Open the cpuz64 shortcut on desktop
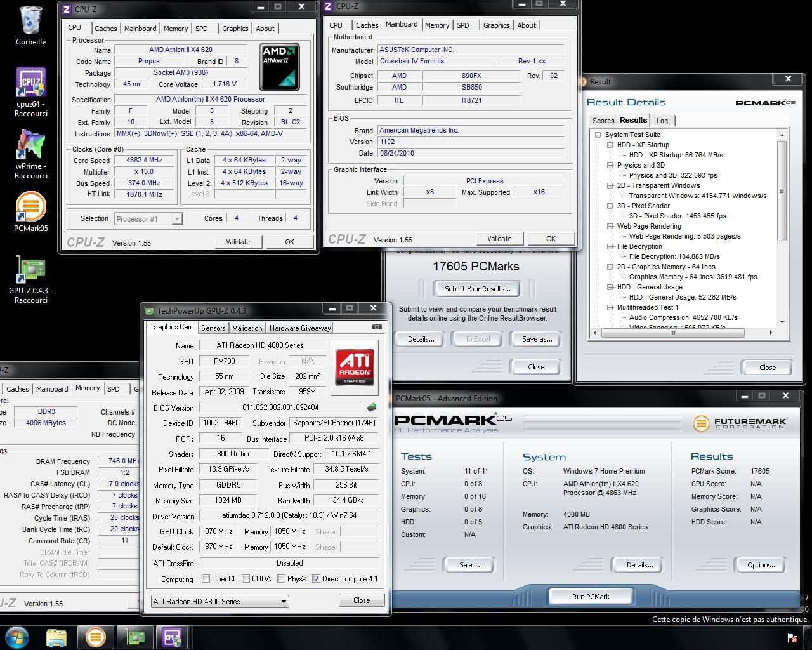812x650 pixels. coord(31,92)
